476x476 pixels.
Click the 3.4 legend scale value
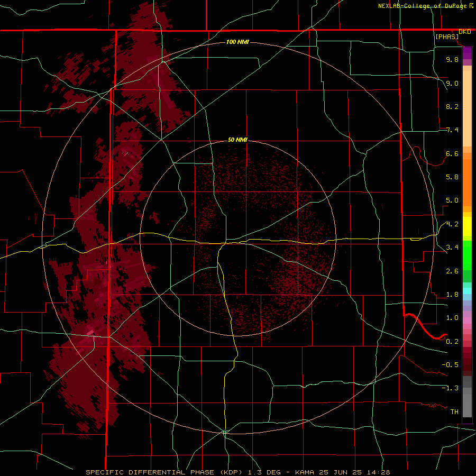(452, 248)
